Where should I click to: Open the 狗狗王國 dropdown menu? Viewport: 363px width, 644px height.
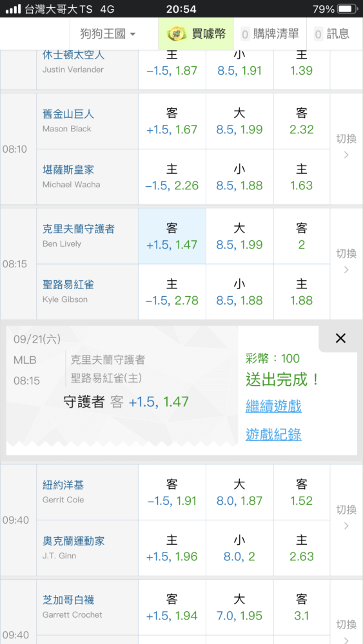click(x=108, y=33)
